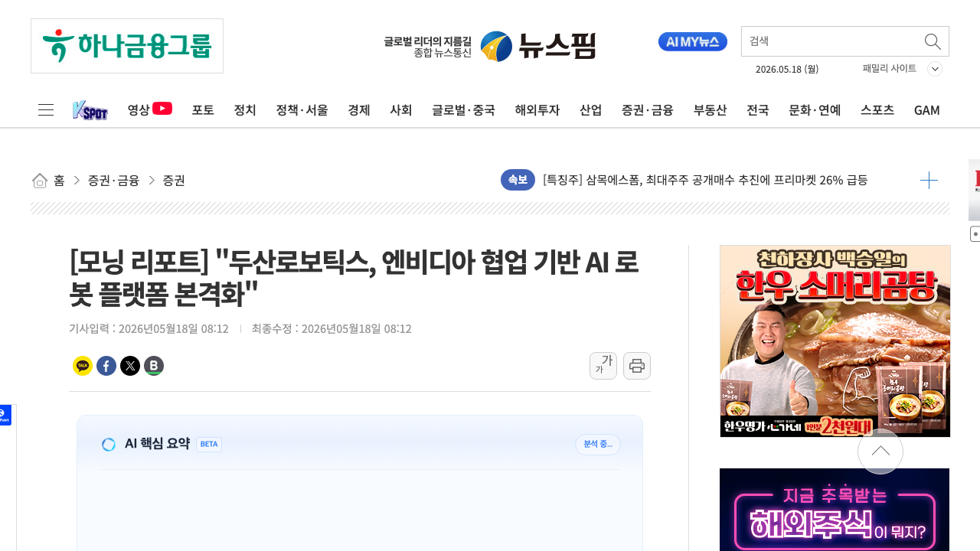Click the search magnifier icon

pyautogui.click(x=933, y=41)
